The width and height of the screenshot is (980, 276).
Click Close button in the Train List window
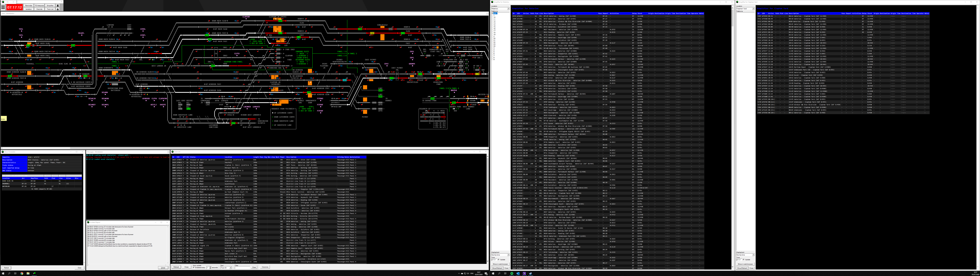186,267
